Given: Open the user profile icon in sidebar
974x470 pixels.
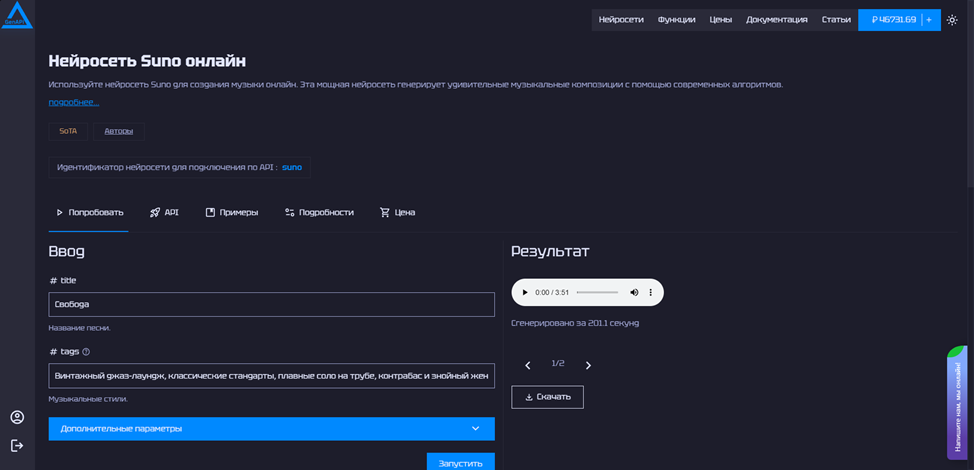Looking at the screenshot, I should pos(17,417).
